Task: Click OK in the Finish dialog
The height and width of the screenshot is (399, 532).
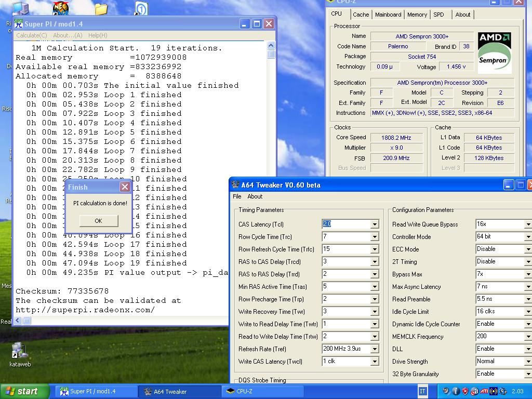Action: click(99, 221)
